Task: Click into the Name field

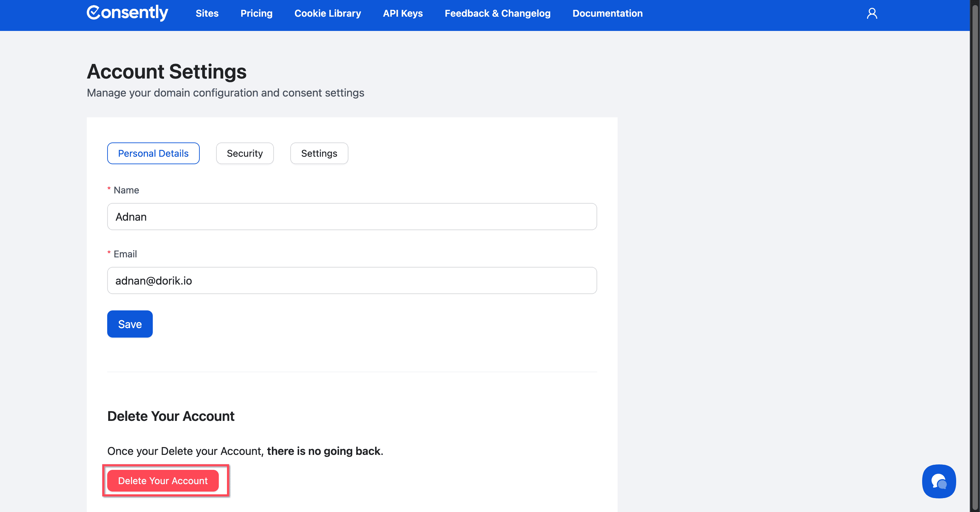Action: tap(352, 217)
